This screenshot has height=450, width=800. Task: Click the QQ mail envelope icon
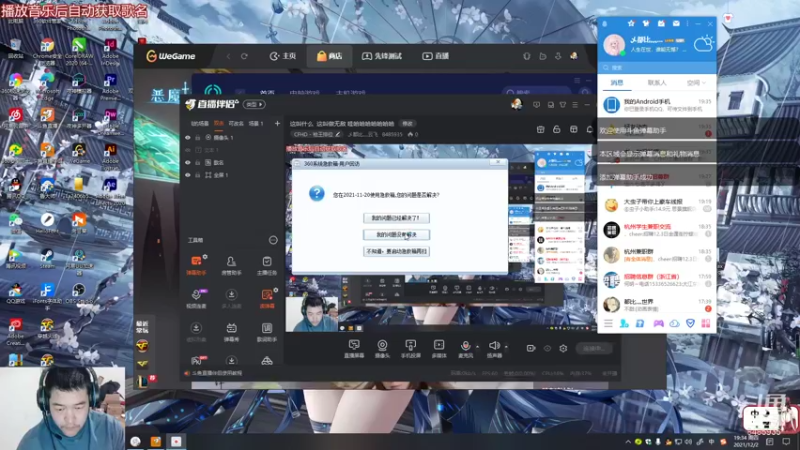676,23
